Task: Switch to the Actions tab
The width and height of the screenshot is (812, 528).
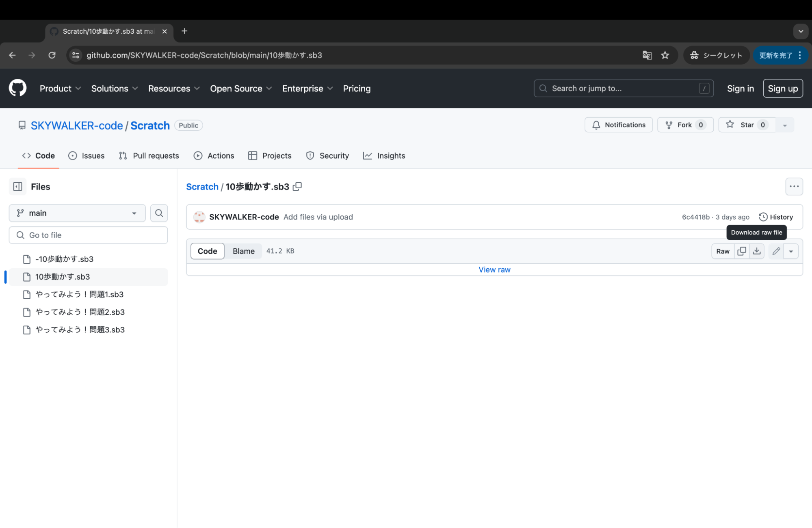Action: (x=214, y=155)
